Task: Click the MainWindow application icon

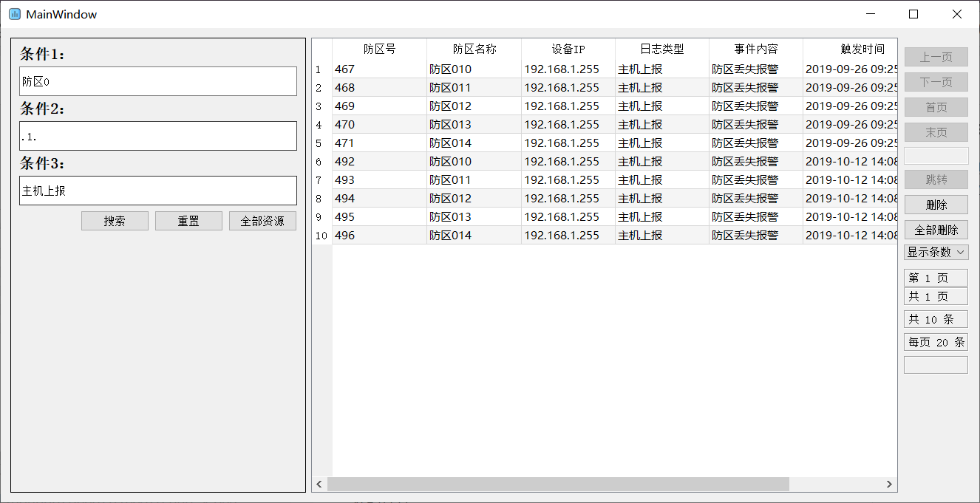Action: pos(13,13)
